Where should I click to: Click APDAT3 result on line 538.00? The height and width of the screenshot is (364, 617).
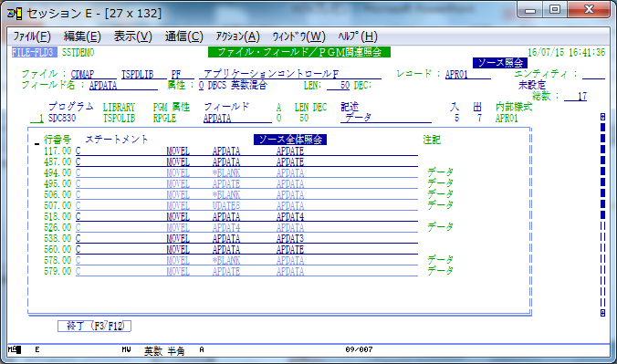[290, 238]
